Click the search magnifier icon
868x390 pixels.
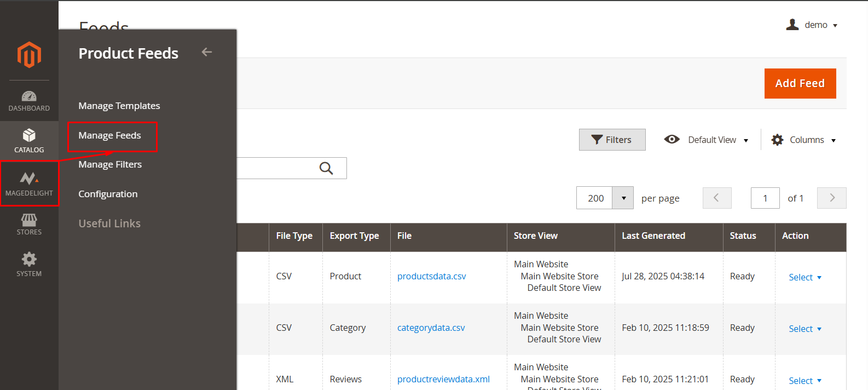326,168
